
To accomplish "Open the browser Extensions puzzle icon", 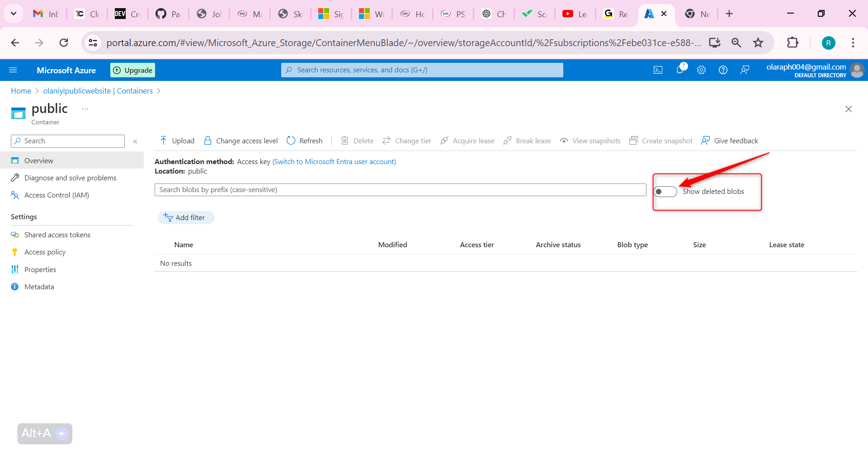I will [793, 42].
